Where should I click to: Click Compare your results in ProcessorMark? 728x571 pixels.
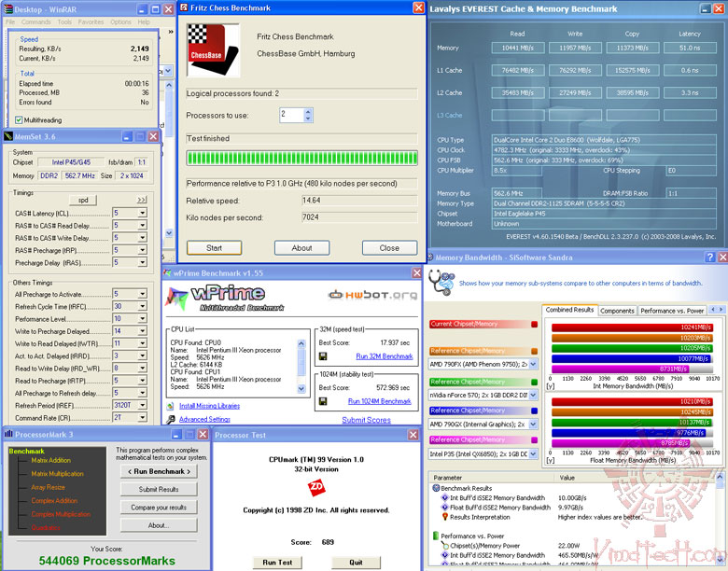tap(159, 508)
